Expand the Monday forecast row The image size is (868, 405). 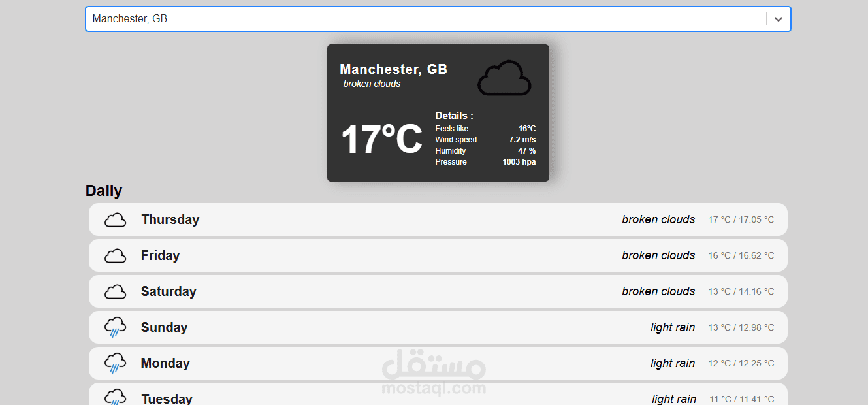(x=438, y=363)
